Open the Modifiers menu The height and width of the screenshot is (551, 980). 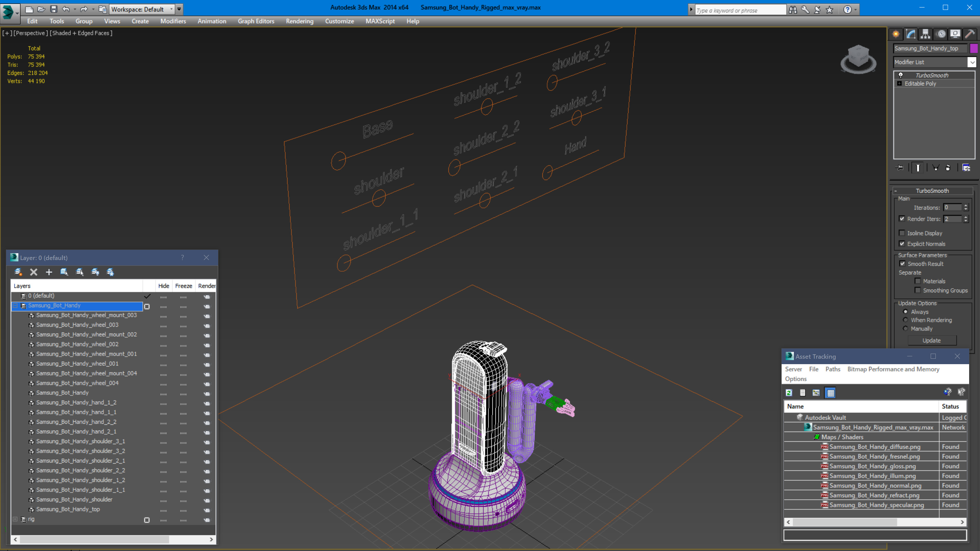[x=173, y=21]
